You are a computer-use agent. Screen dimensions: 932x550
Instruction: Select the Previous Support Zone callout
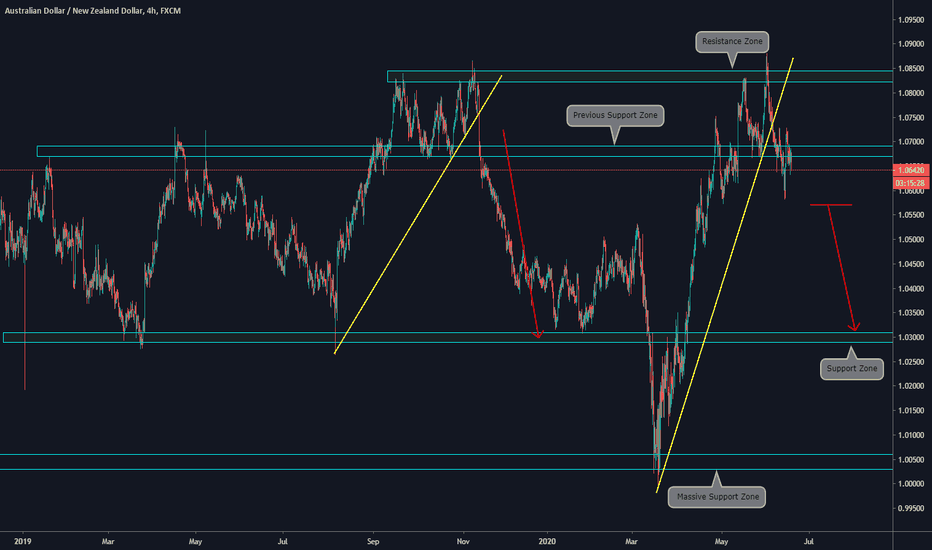click(615, 115)
